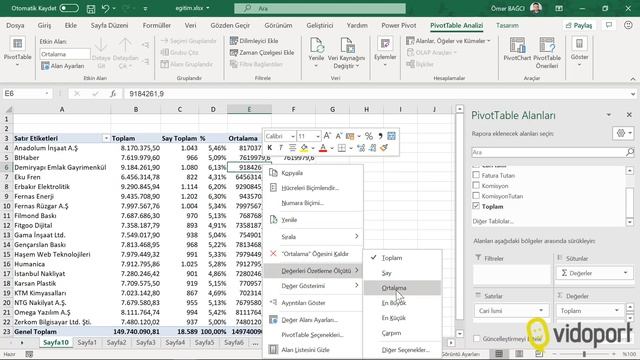The width and height of the screenshot is (640, 360).
Task: Click the Ara search box in title bar
Action: 320,8
